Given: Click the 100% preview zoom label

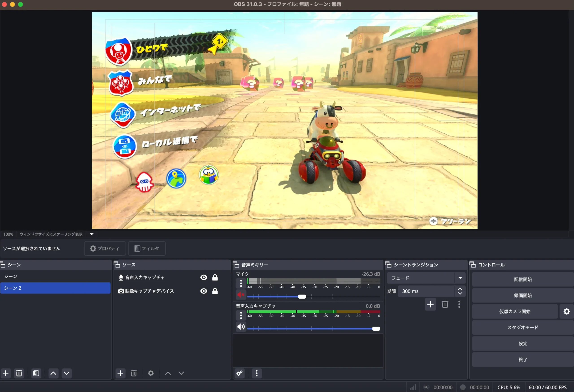Looking at the screenshot, I should (8, 234).
